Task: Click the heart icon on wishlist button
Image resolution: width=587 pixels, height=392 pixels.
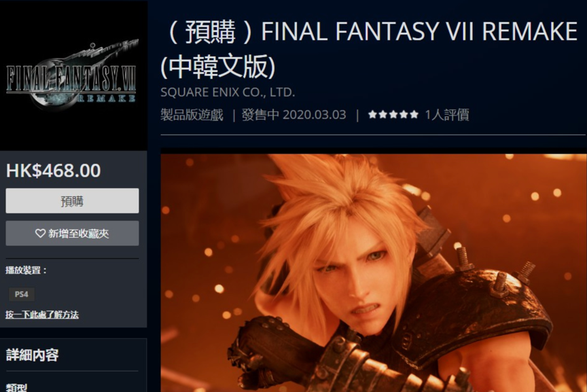Action: click(40, 233)
